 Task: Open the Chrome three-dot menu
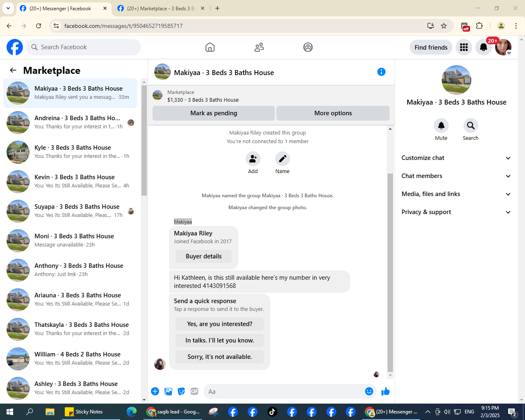[x=516, y=26]
